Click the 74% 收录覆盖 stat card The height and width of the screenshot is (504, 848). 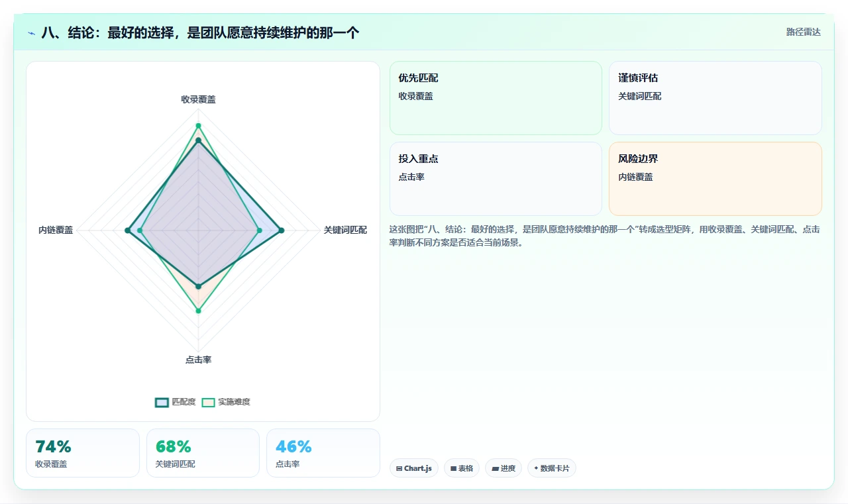point(83,453)
